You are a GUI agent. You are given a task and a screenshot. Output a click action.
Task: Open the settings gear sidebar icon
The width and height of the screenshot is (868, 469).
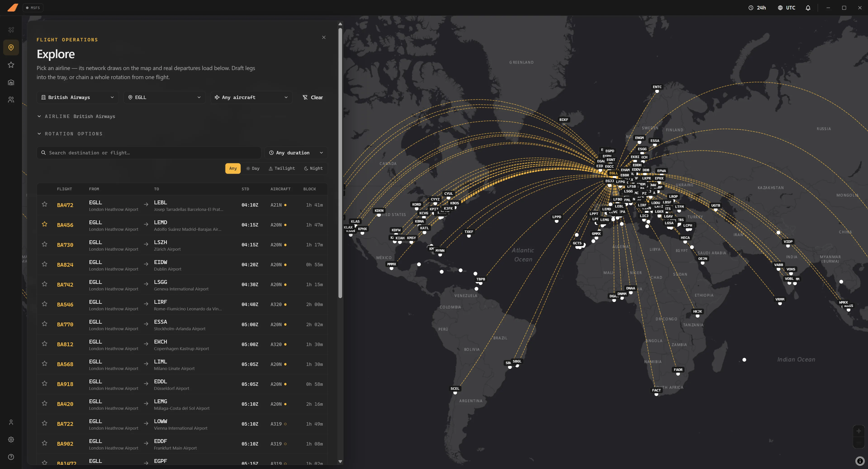11,440
